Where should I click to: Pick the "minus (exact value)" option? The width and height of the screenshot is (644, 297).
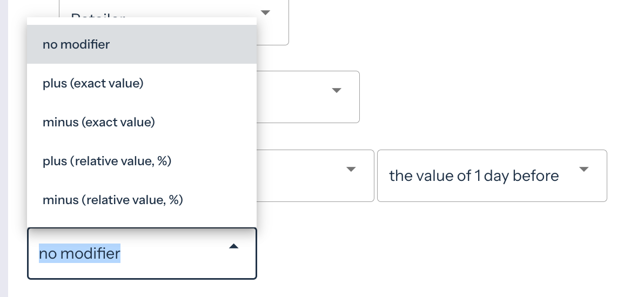click(99, 123)
